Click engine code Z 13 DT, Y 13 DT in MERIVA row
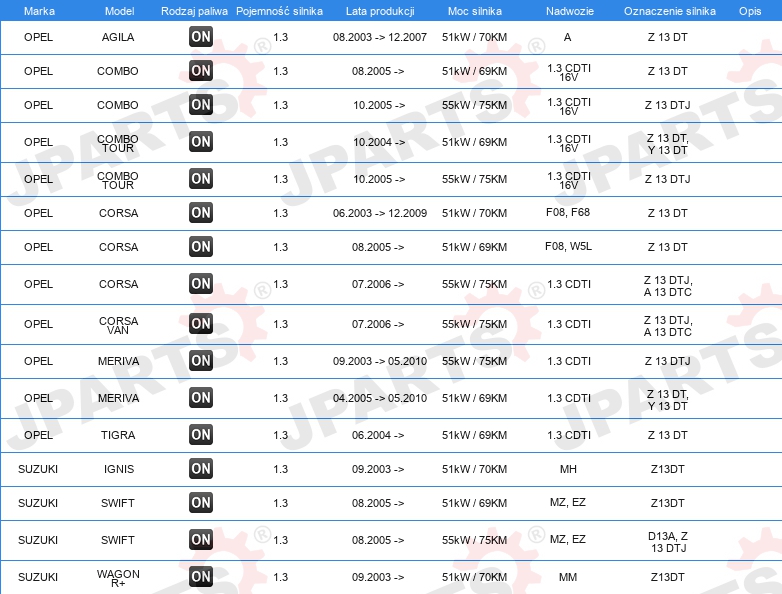This screenshot has width=782, height=594. click(x=668, y=400)
